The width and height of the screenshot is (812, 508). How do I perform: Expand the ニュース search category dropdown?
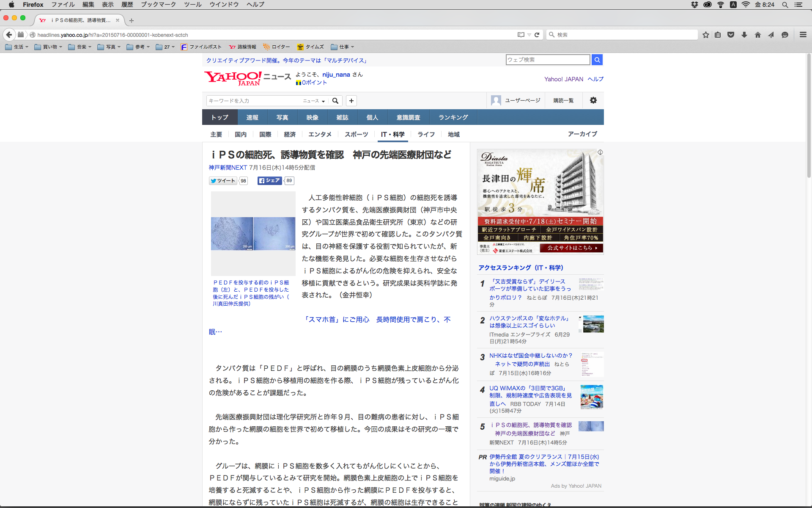click(x=314, y=101)
